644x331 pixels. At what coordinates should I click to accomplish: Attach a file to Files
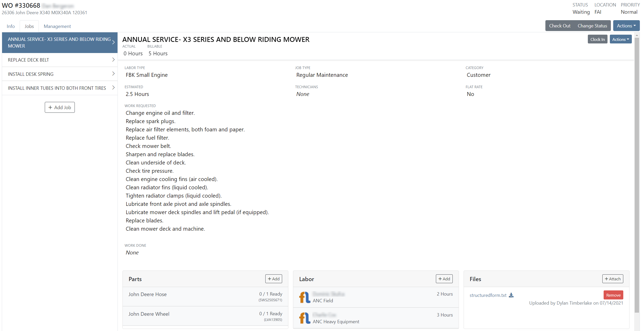(613, 279)
